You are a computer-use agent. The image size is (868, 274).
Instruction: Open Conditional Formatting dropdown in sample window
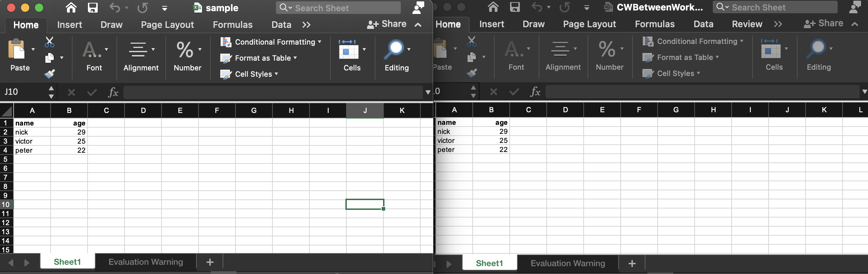point(271,42)
